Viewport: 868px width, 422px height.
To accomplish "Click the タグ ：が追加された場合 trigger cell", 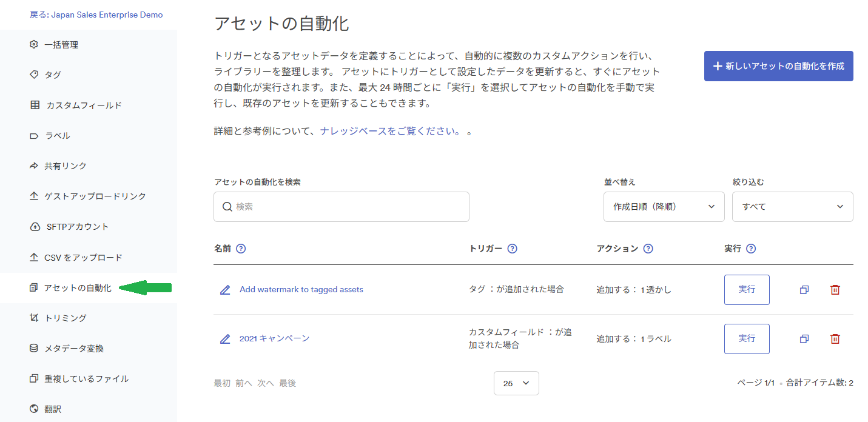I will click(517, 289).
